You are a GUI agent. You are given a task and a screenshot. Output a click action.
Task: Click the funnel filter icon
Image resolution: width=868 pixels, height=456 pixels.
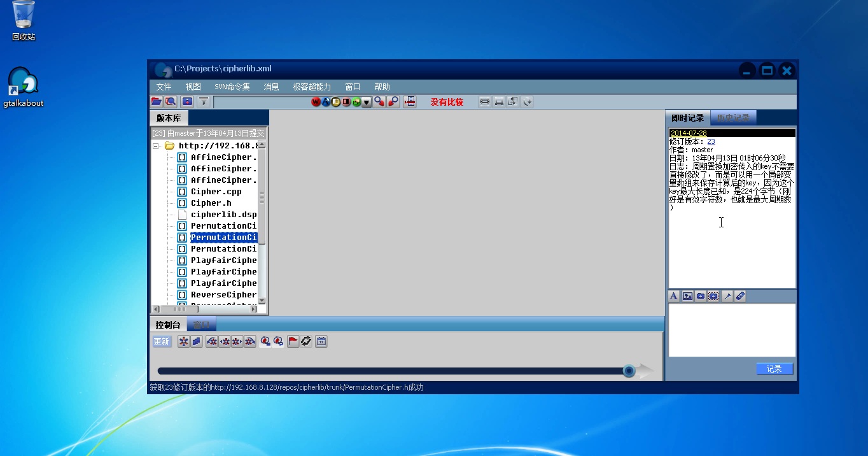click(x=203, y=101)
